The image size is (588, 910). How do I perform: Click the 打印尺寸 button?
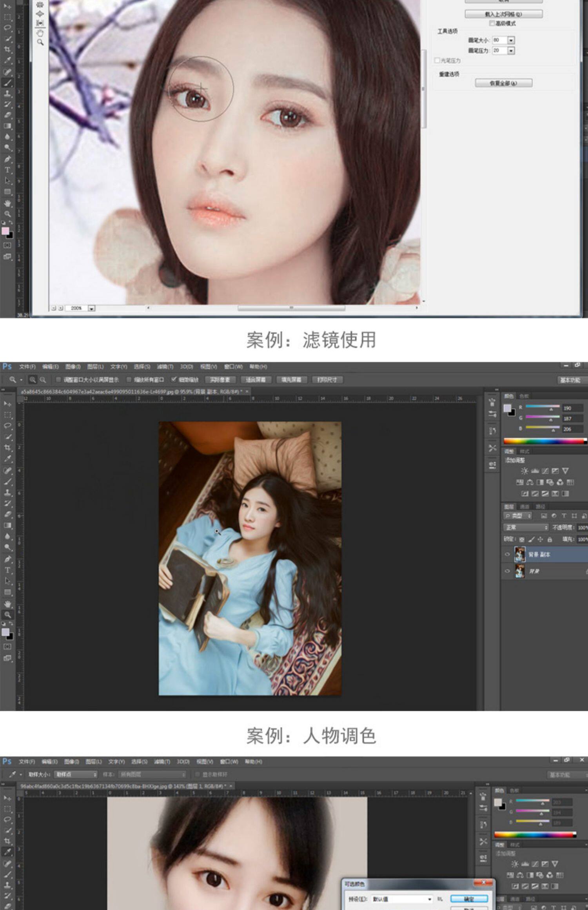pyautogui.click(x=327, y=380)
